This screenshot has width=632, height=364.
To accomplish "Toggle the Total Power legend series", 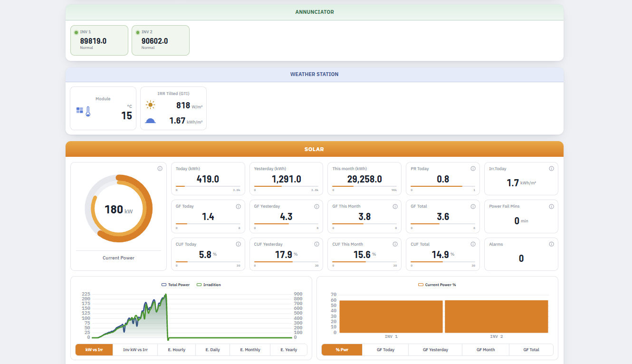I will point(175,285).
